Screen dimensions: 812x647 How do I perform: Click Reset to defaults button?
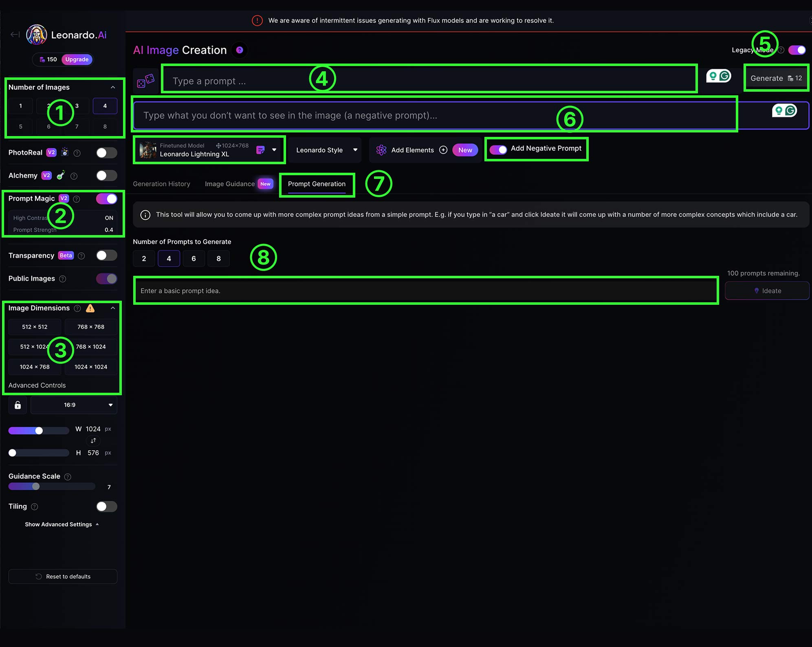(x=63, y=577)
